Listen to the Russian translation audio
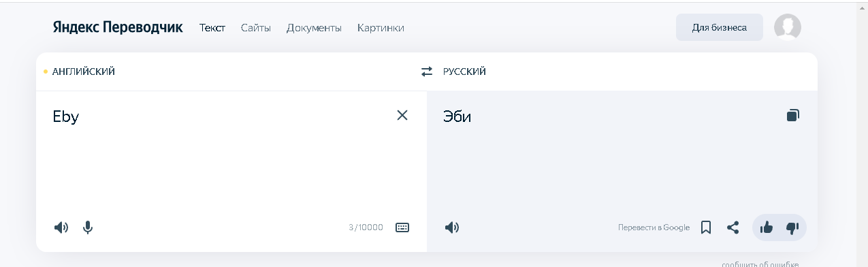Screen dimensions: 868x267 pyautogui.click(x=452, y=227)
